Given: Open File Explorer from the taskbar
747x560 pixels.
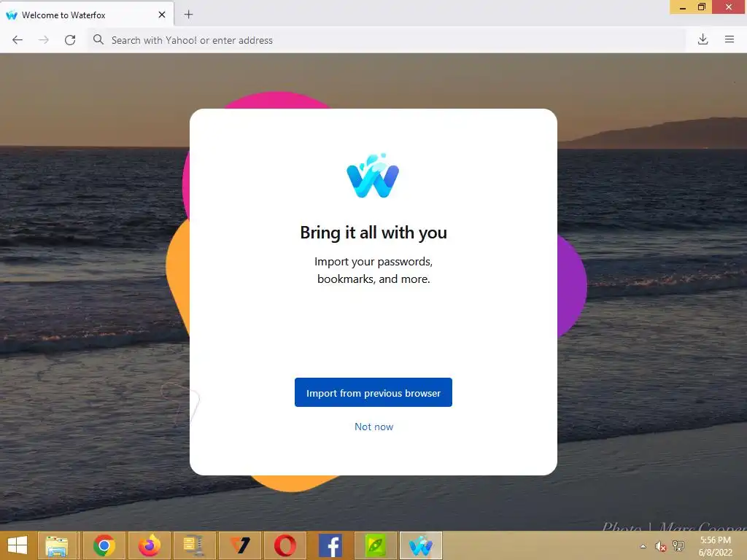Looking at the screenshot, I should (57, 545).
